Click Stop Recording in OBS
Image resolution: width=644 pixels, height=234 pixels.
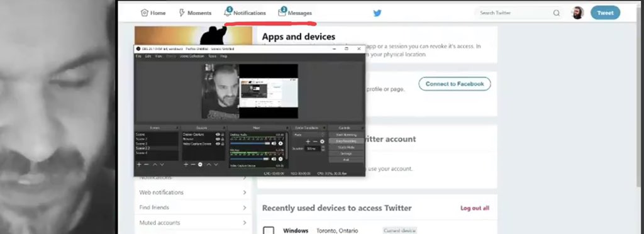(347, 142)
